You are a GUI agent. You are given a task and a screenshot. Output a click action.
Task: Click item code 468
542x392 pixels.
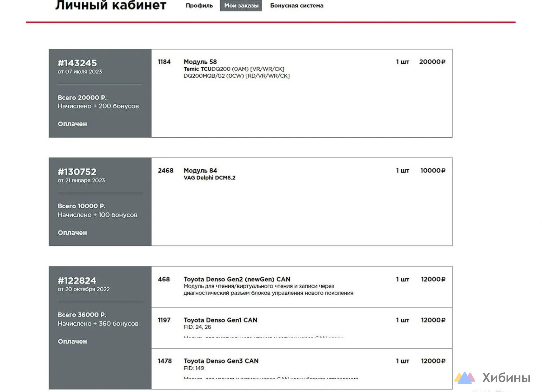coord(164,279)
